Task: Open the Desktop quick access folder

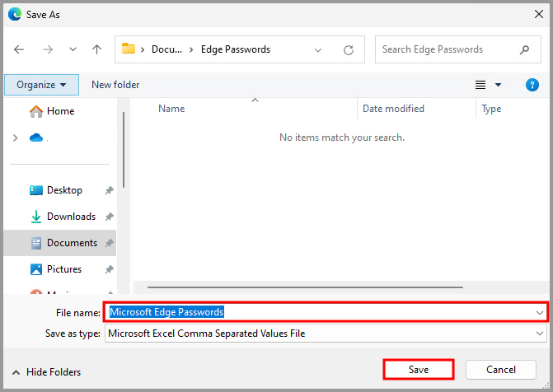Action: (x=64, y=190)
